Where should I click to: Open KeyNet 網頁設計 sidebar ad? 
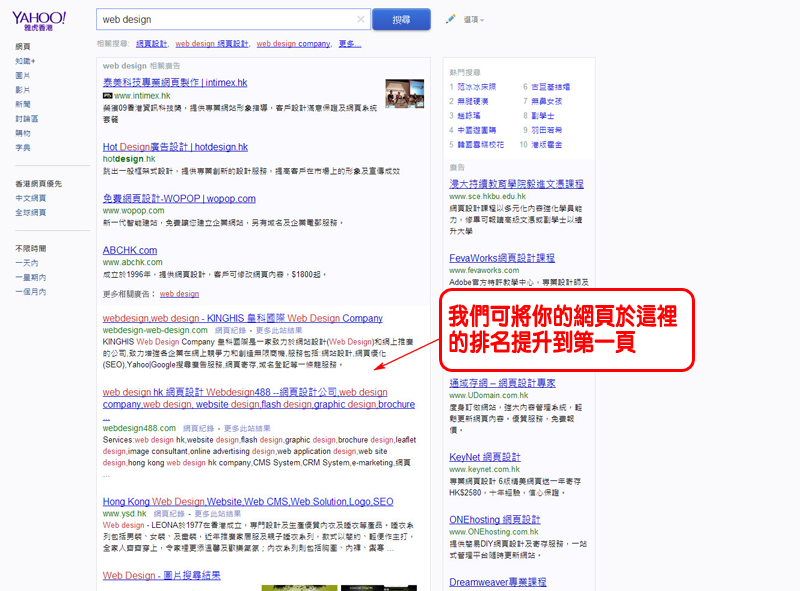coord(494,457)
